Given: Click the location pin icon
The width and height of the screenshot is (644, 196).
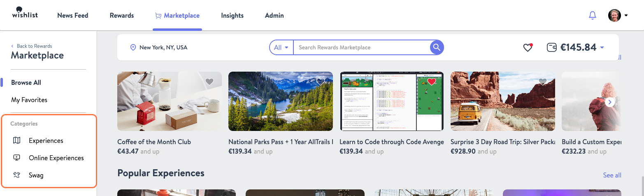Looking at the screenshot, I should click(133, 47).
